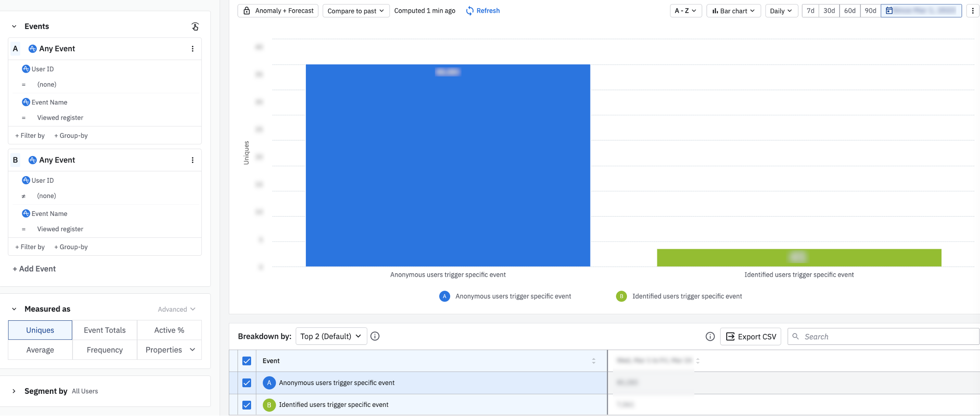
Task: Click the calendar icon in date range picker
Action: (889, 10)
